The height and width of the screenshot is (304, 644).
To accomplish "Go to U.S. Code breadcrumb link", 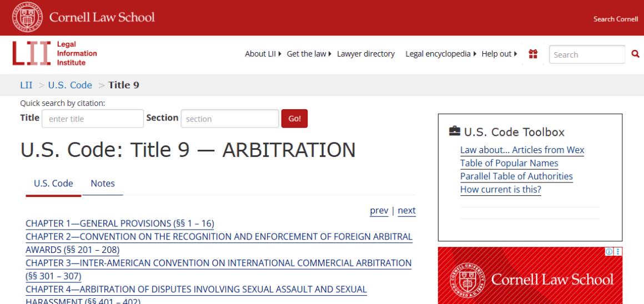I will pyautogui.click(x=71, y=85).
